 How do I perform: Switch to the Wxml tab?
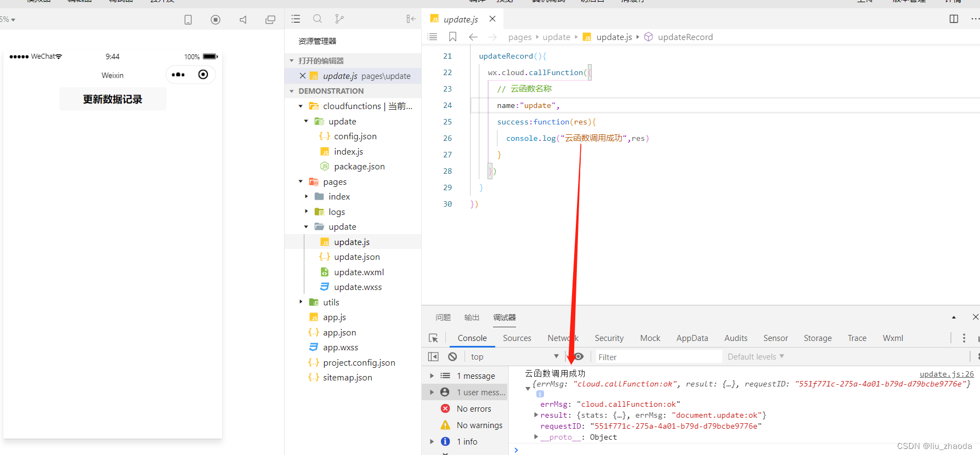click(893, 338)
